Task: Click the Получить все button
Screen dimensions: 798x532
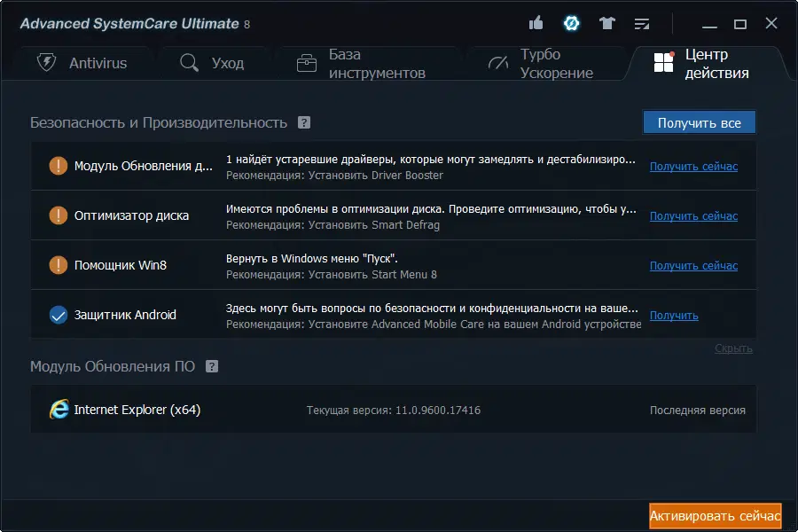Action: [699, 121]
